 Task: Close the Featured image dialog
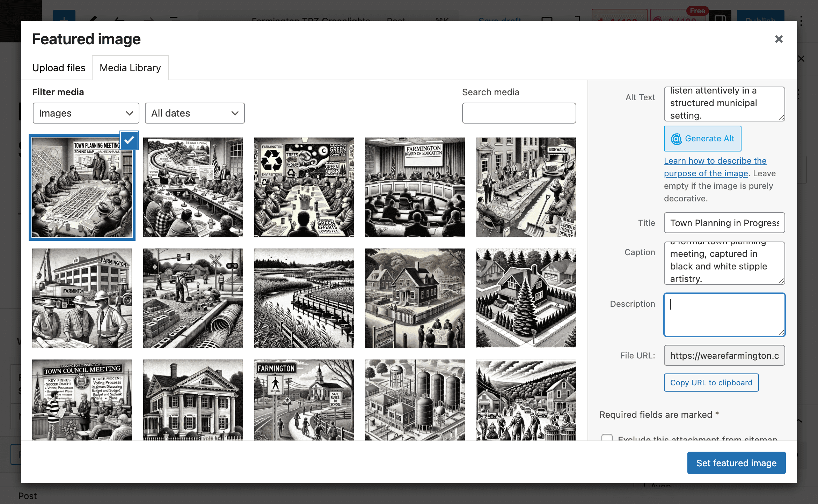(779, 39)
